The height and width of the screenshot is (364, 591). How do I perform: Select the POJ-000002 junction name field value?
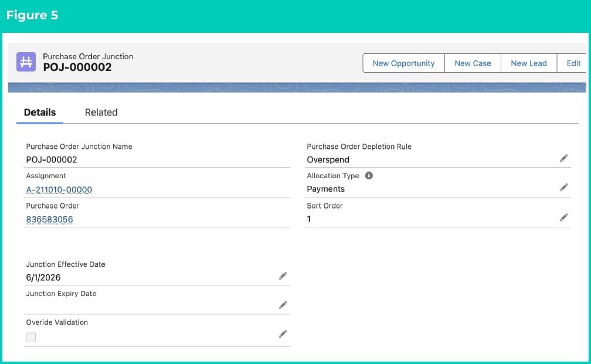point(51,160)
